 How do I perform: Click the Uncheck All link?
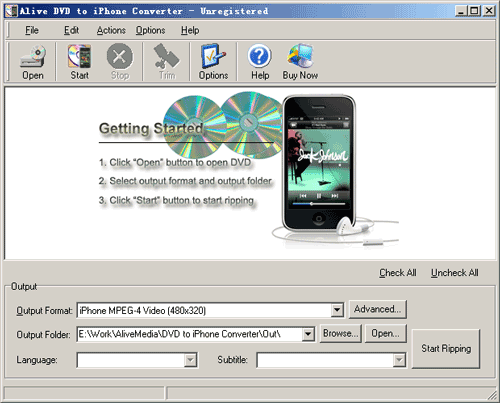click(454, 273)
